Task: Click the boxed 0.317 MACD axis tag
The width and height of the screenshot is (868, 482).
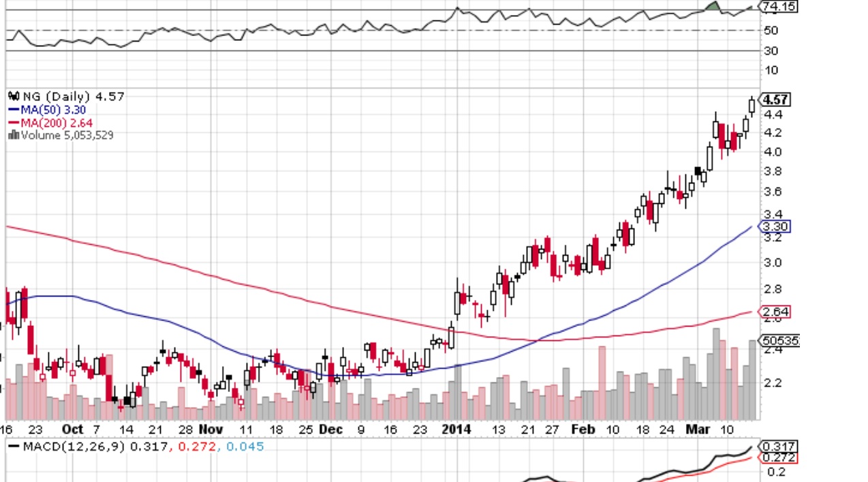Action: click(x=779, y=447)
